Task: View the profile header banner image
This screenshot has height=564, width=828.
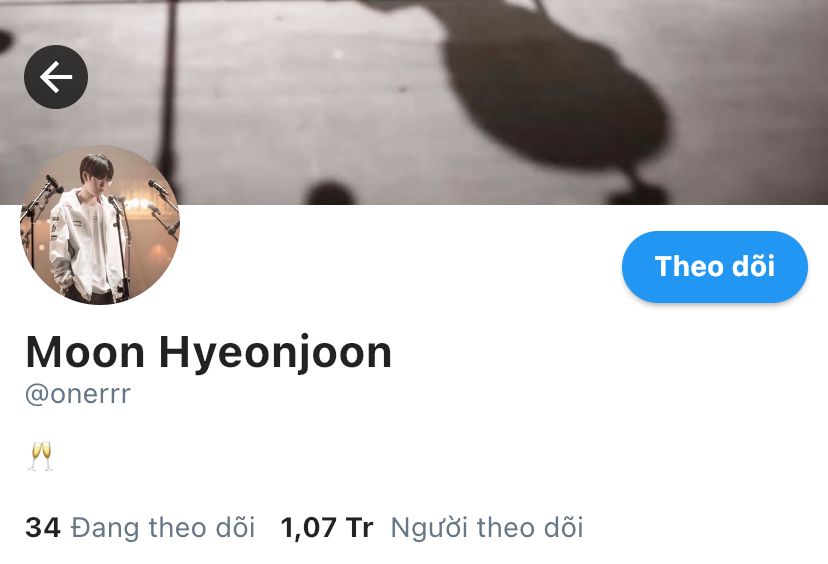Action: [x=414, y=102]
